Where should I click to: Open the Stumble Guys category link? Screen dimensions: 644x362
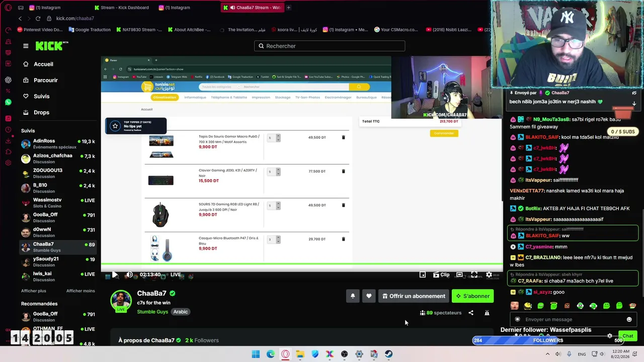[x=152, y=312]
